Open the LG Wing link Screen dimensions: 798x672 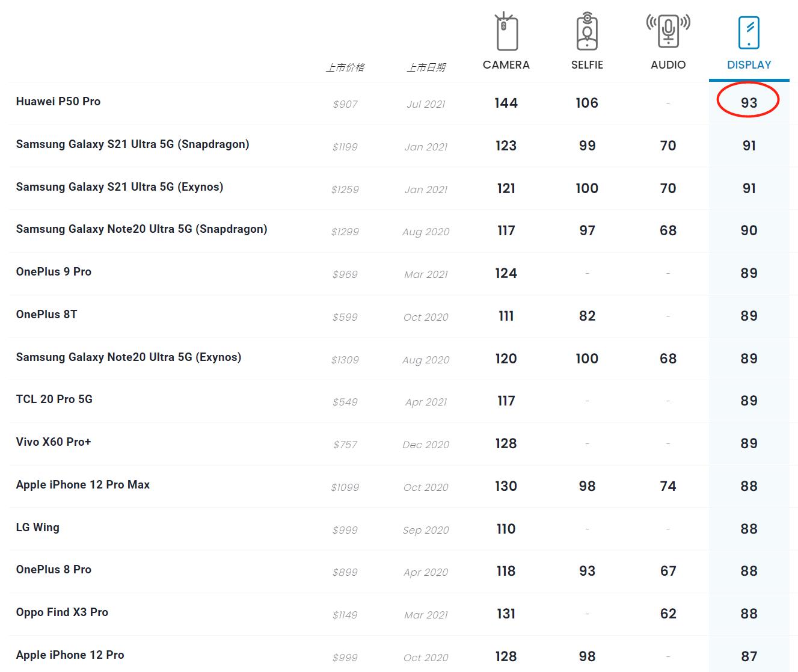[37, 528]
